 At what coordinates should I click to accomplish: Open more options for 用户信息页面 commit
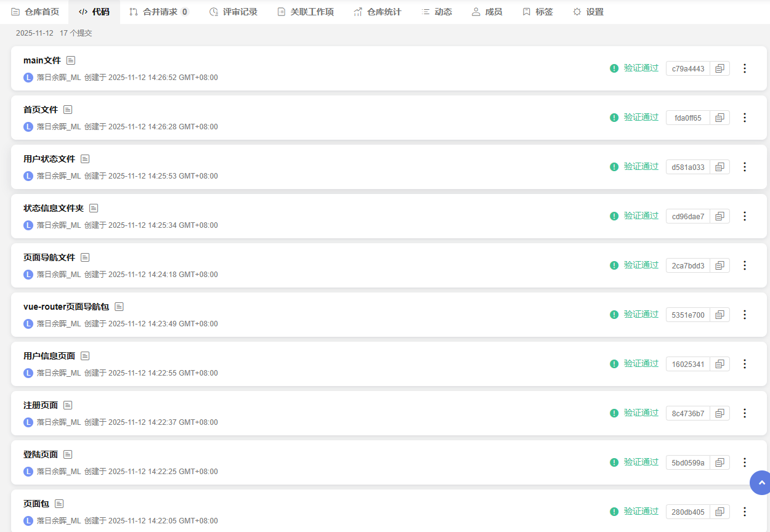point(744,364)
